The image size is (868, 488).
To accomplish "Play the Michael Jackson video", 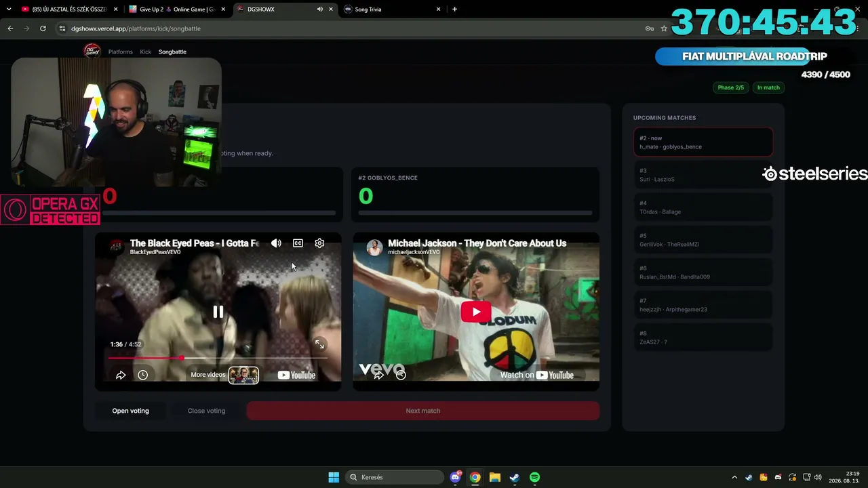I will click(x=476, y=312).
